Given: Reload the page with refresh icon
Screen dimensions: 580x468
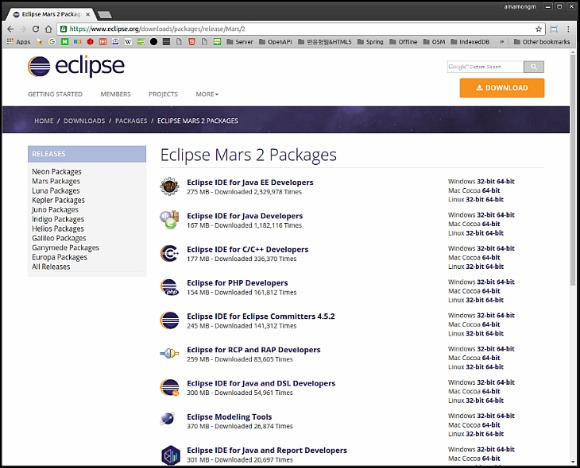Looking at the screenshot, I should click(36, 29).
